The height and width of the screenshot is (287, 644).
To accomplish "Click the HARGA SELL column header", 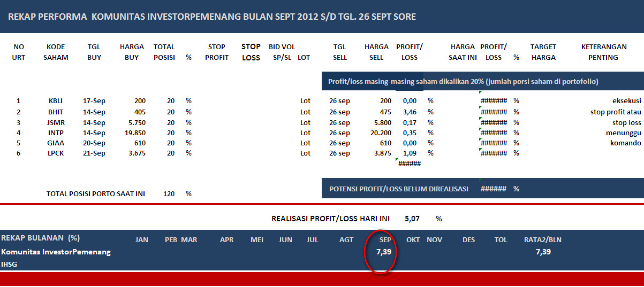I will (x=376, y=52).
